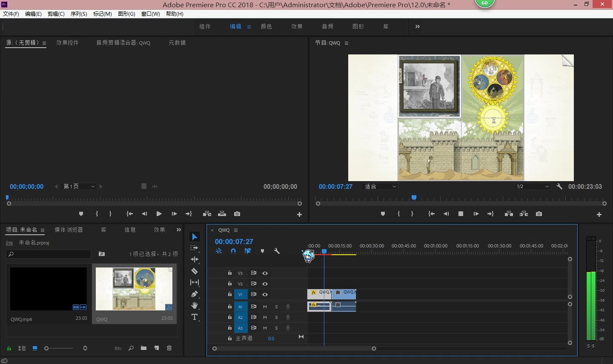This screenshot has height=364, width=613.
Task: Open Program monitor settings wrench
Action: (559, 186)
